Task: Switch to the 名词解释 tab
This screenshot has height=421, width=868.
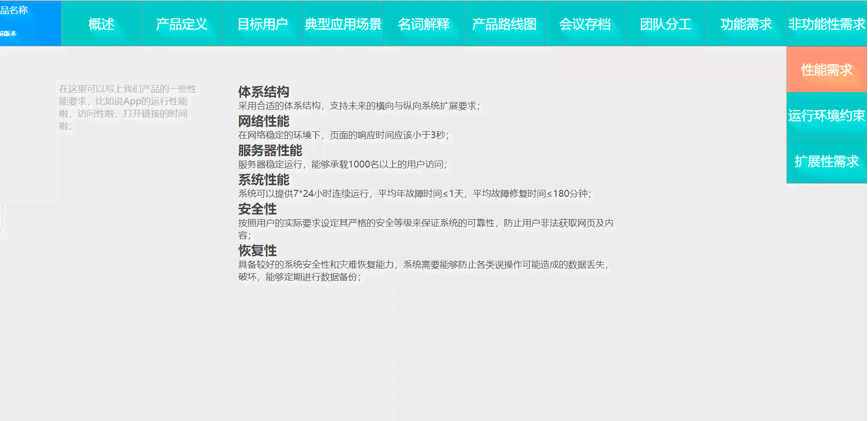Action: pyautogui.click(x=424, y=24)
